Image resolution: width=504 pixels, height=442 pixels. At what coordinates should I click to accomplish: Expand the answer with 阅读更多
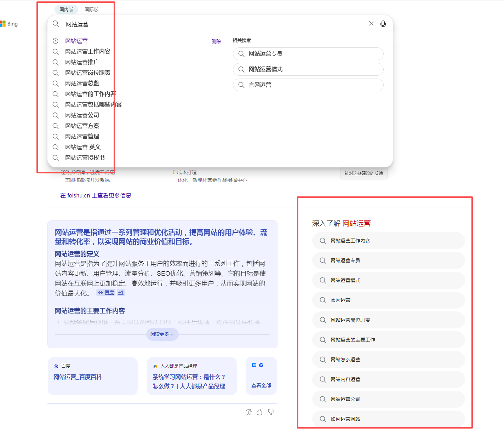(162, 334)
